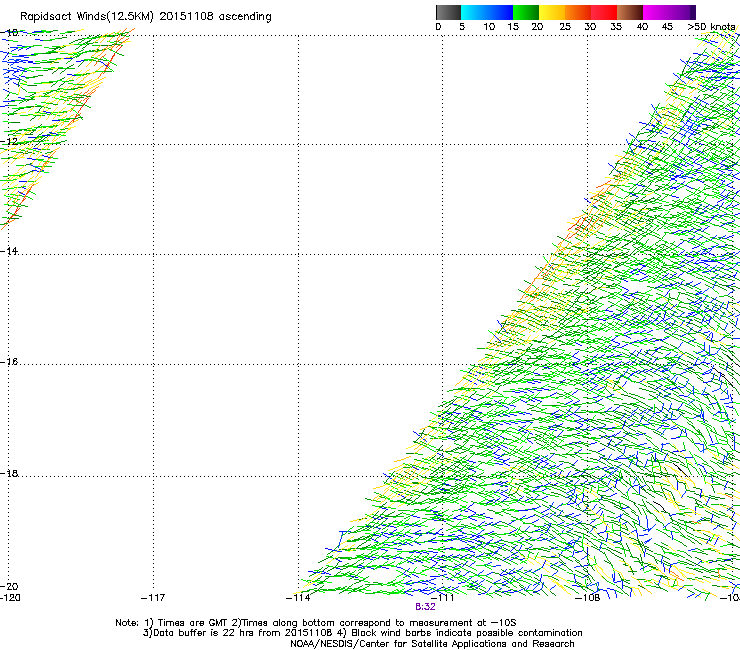The width and height of the screenshot is (740, 650).
Task: Click the magenta-purple 40-50 knots legend band
Action: [669, 12]
